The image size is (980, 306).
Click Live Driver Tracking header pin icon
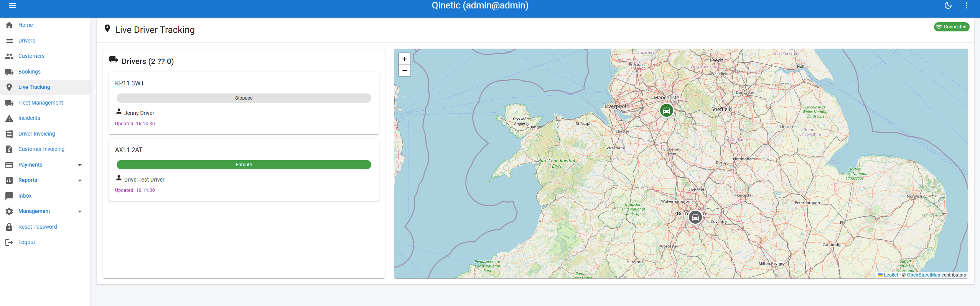pos(107,29)
